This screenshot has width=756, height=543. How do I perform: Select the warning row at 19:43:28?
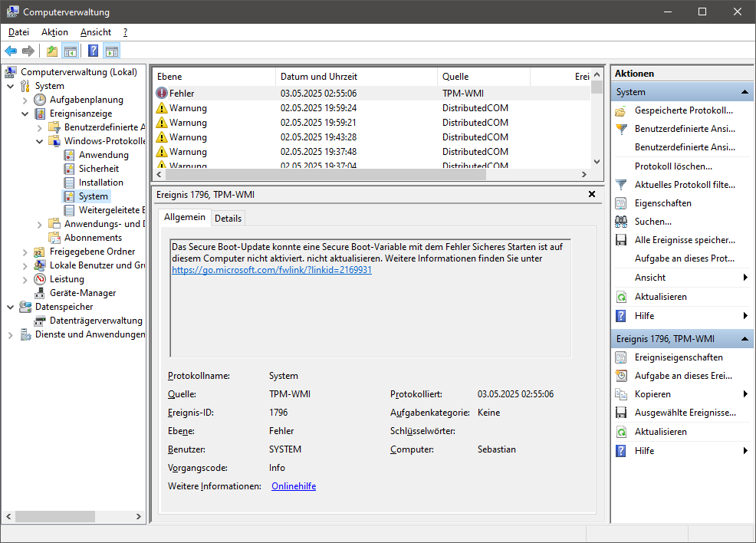372,137
